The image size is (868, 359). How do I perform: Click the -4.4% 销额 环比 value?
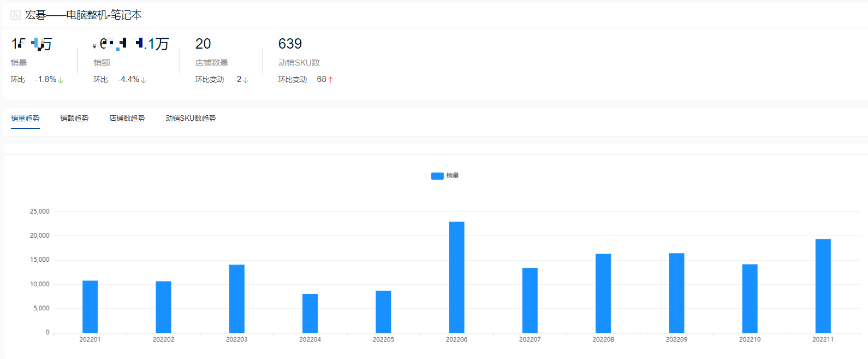click(x=129, y=79)
